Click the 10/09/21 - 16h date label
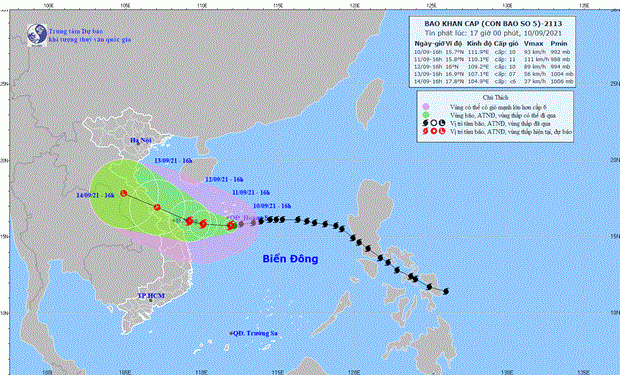The height and width of the screenshot is (375, 620). [x=272, y=206]
